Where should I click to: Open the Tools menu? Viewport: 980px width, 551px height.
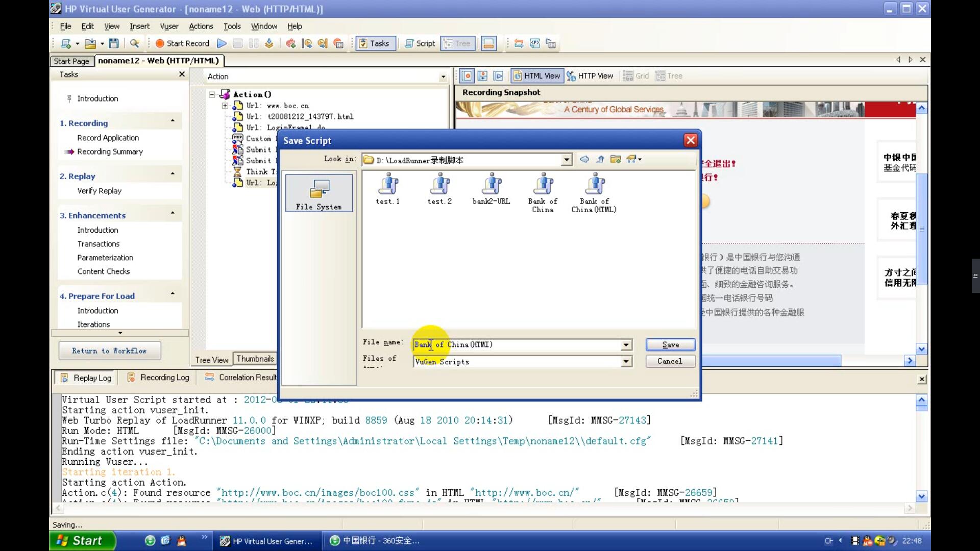tap(232, 27)
